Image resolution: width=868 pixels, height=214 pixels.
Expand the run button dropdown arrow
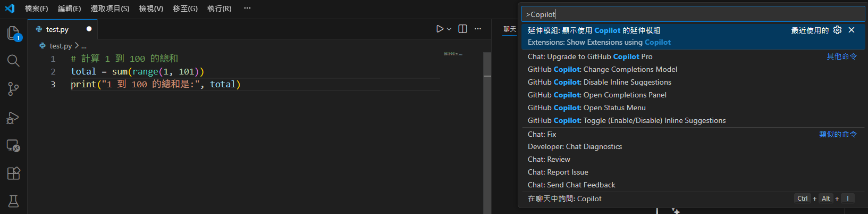pyautogui.click(x=449, y=29)
